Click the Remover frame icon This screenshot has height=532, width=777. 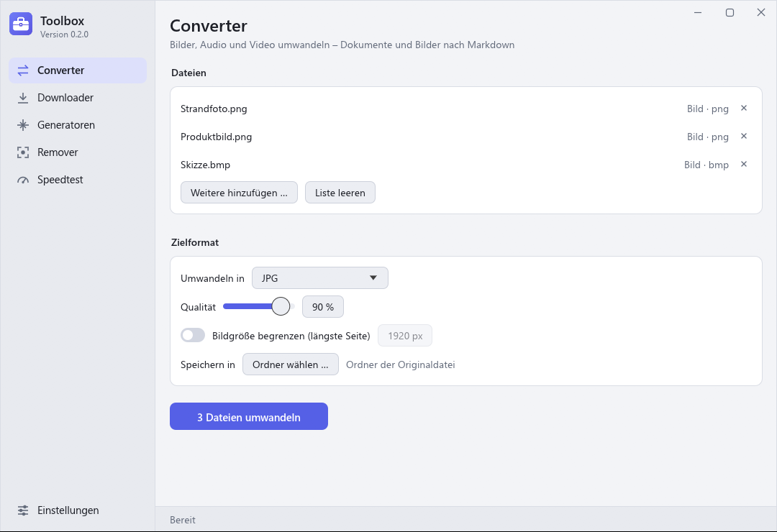tap(23, 152)
